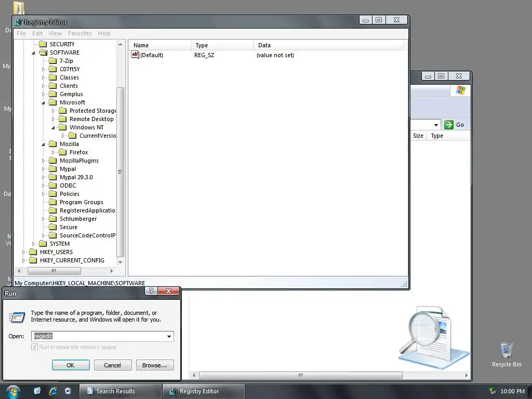Click the MozillaPlugins folder icon
This screenshot has height=399, width=532.
52,161
